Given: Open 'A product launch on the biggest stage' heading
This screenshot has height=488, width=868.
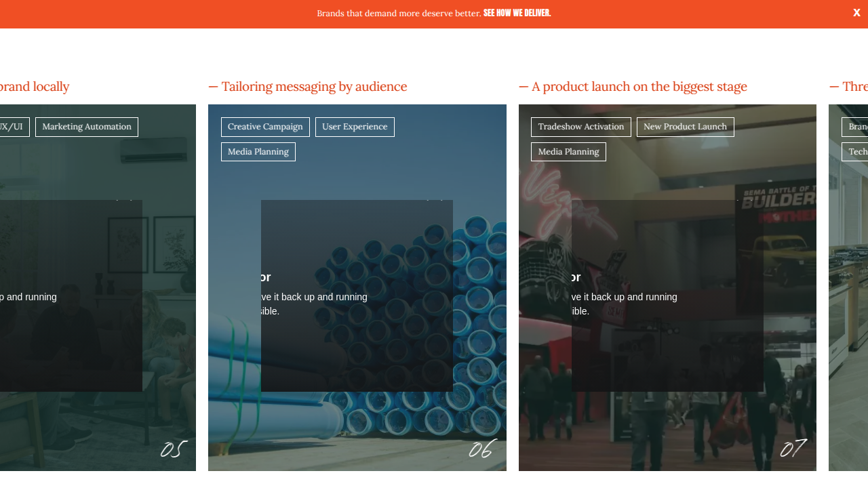Looking at the screenshot, I should tap(633, 87).
